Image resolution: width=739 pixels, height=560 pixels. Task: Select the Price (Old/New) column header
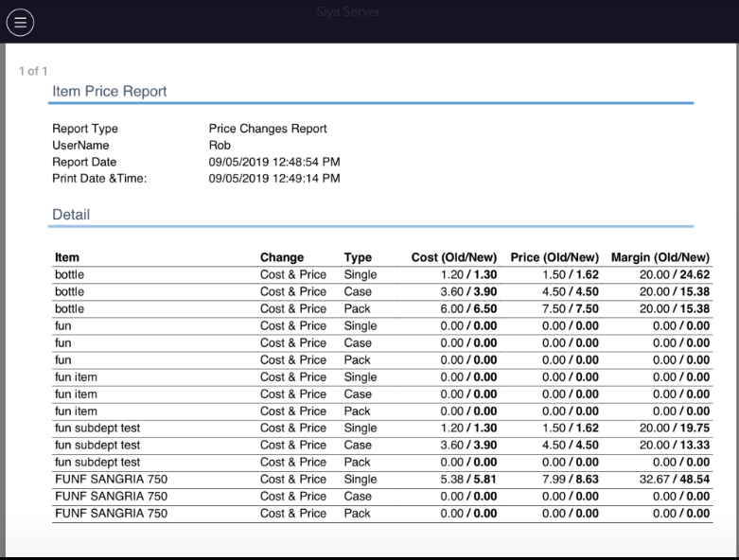tap(554, 257)
